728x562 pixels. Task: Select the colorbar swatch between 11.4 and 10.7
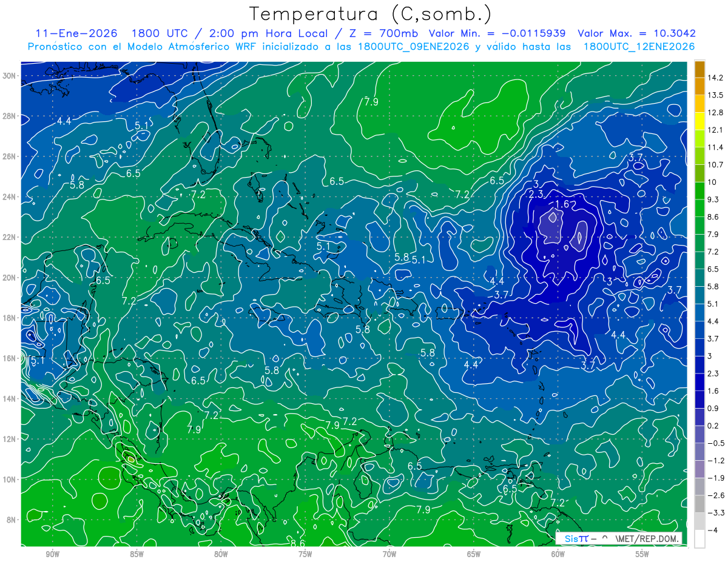click(699, 156)
